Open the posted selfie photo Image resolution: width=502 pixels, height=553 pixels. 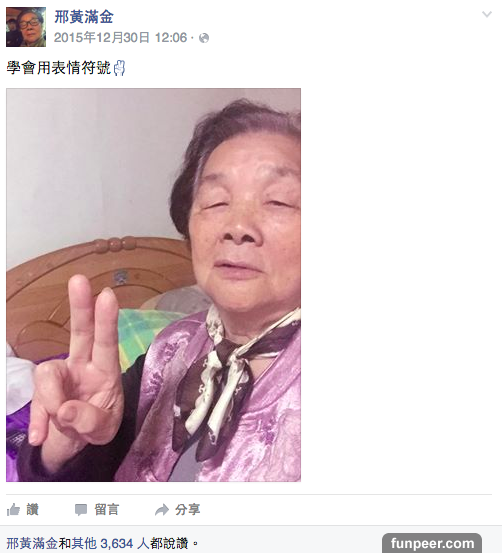153,285
